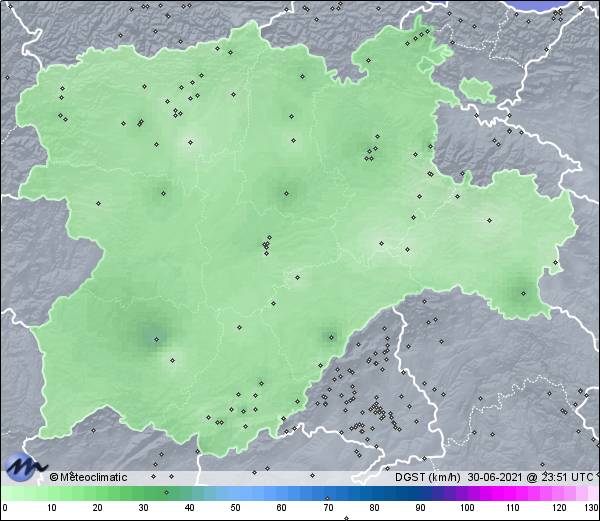
Task: Click scale label 0
Action: point(5,508)
